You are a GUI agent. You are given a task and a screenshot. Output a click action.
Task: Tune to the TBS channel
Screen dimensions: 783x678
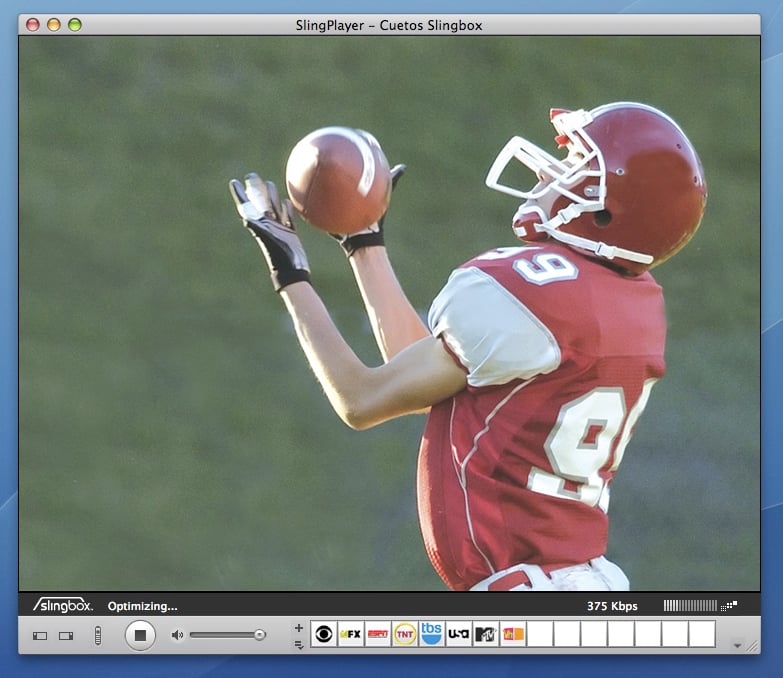coord(432,634)
